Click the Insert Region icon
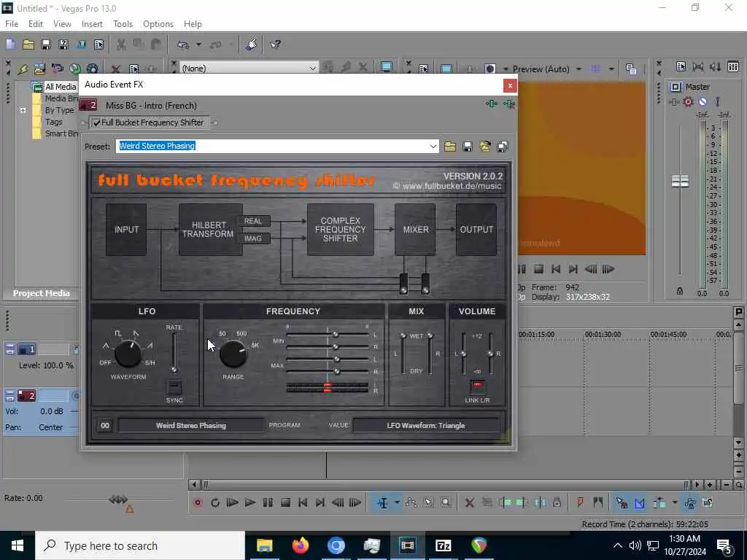The image size is (747, 560). (x=598, y=502)
